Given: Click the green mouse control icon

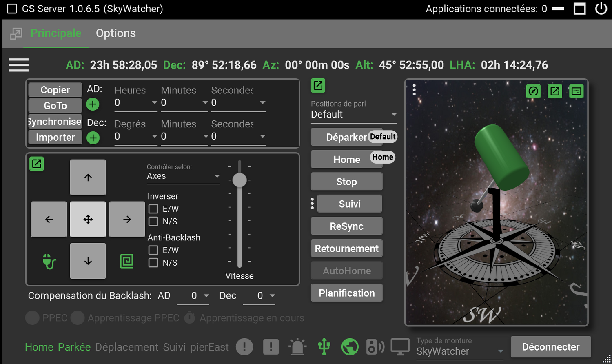Looking at the screenshot, I should (49, 261).
